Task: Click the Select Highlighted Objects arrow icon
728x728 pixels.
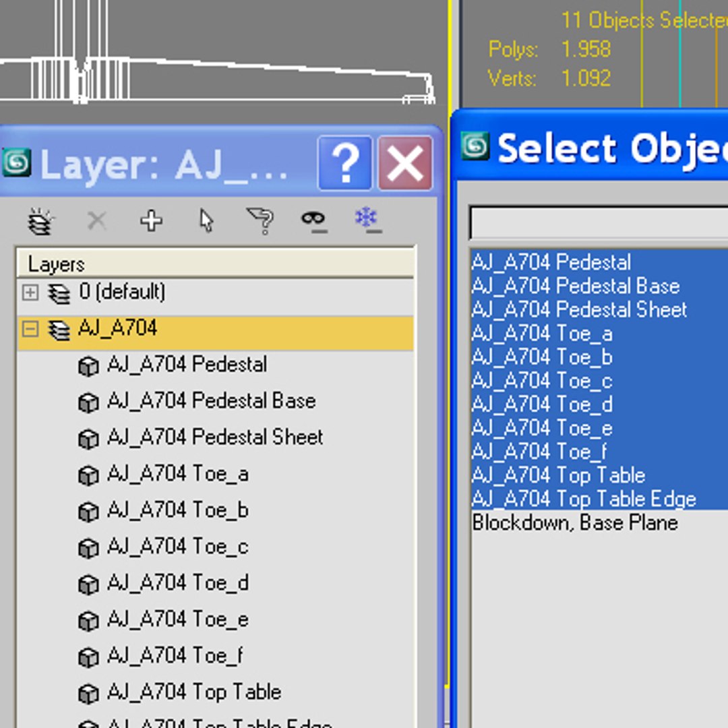Action: (x=206, y=220)
